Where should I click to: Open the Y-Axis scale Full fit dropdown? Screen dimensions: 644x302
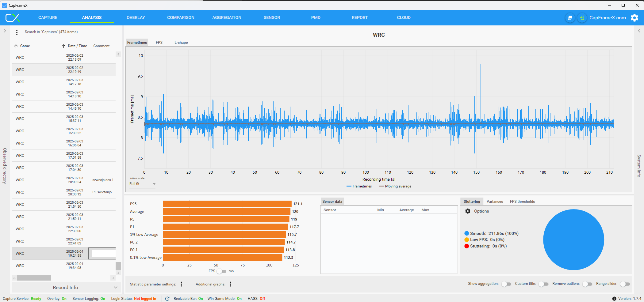click(x=142, y=184)
